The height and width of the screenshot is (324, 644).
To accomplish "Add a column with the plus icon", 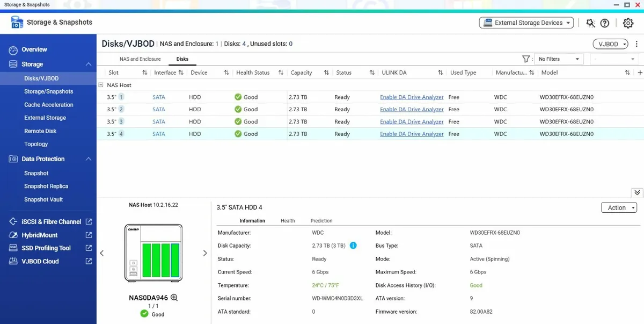I will tap(640, 73).
